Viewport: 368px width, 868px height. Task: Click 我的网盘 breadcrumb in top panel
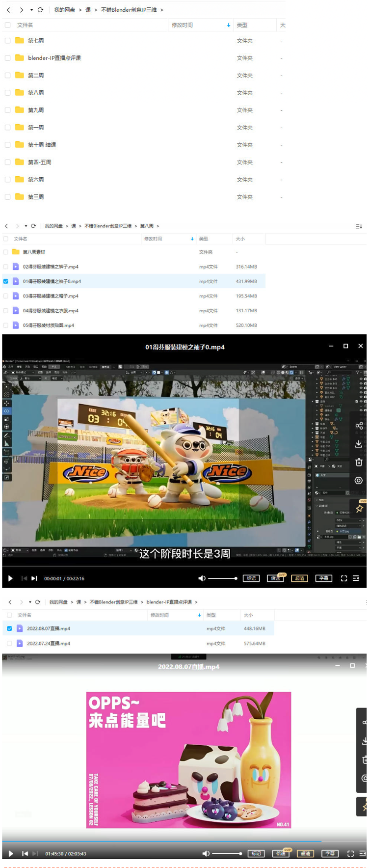coord(64,10)
